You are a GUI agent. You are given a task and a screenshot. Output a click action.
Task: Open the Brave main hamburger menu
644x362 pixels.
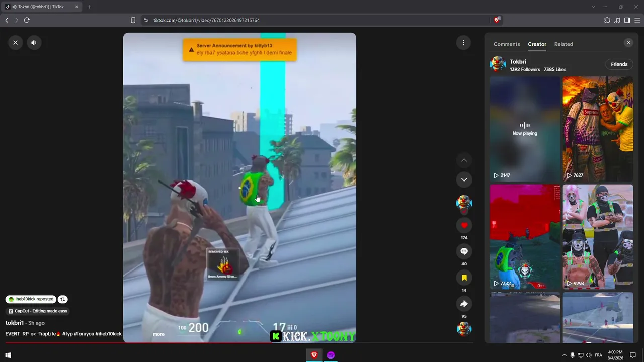637,20
